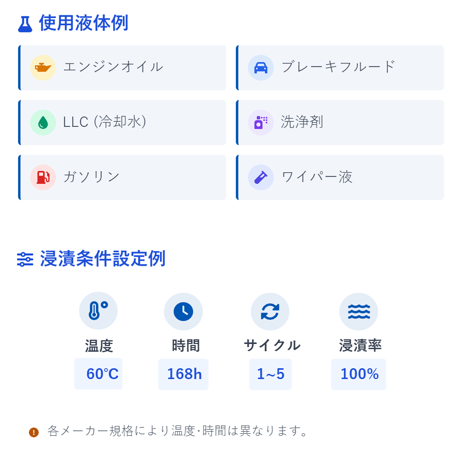Click the purple spray can icon
Screen dimensions: 476x459
[261, 122]
